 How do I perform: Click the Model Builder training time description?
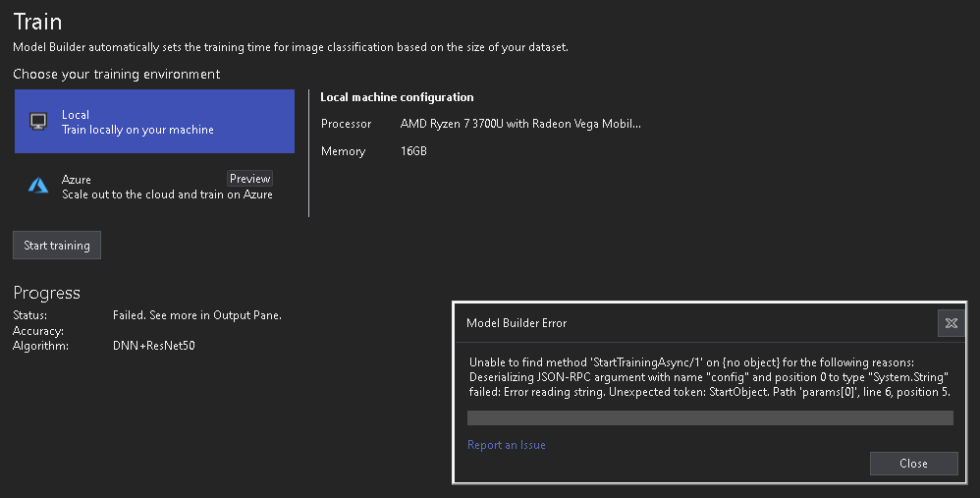[291, 47]
